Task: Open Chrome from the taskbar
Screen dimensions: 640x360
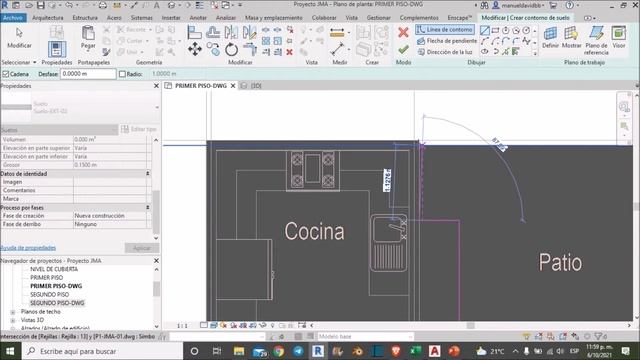Action: click(279, 351)
